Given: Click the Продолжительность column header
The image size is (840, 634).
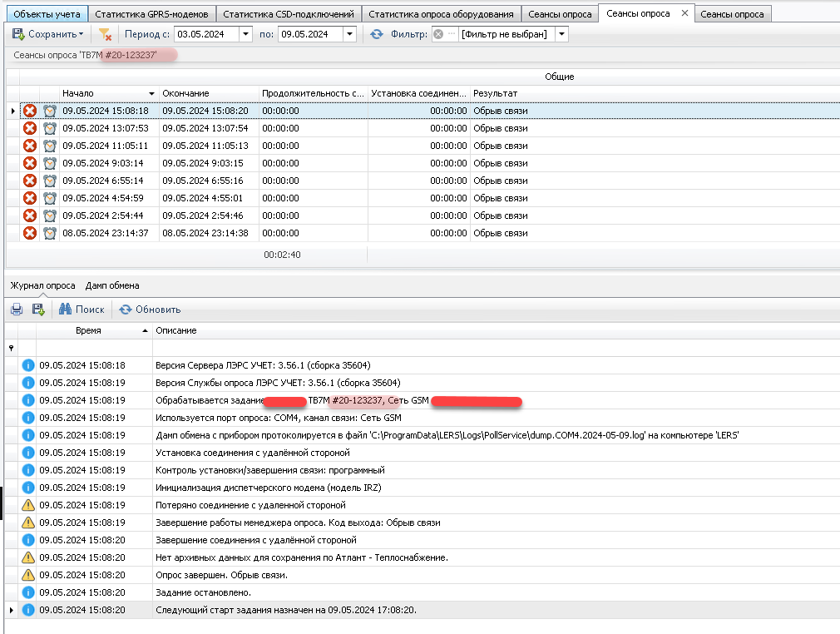Looking at the screenshot, I should tap(314, 93).
